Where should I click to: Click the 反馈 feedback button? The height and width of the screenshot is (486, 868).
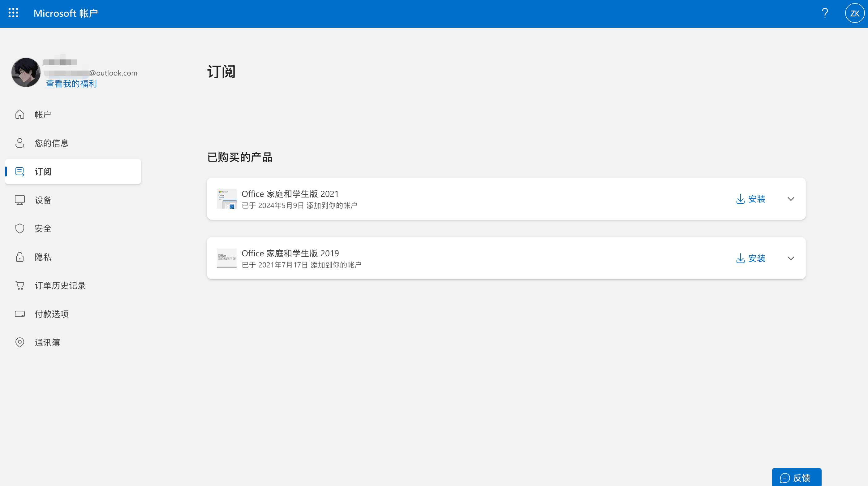point(796,477)
